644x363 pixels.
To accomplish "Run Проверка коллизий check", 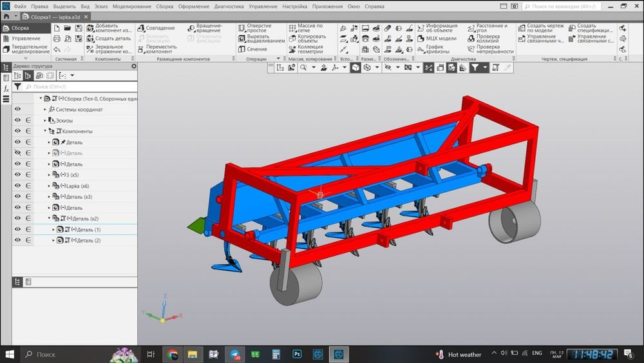I will click(x=484, y=39).
